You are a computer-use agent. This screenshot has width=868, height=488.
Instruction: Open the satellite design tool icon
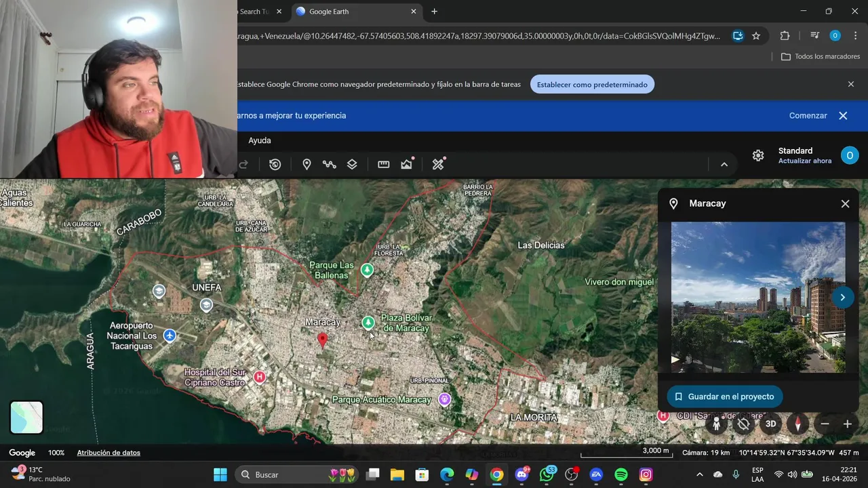(438, 164)
